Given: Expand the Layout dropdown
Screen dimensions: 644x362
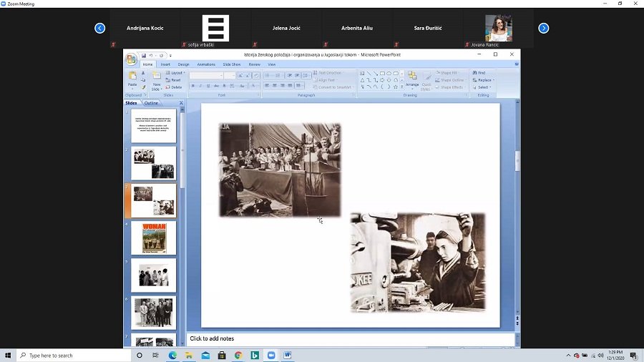Looking at the screenshot, I should pyautogui.click(x=176, y=73).
